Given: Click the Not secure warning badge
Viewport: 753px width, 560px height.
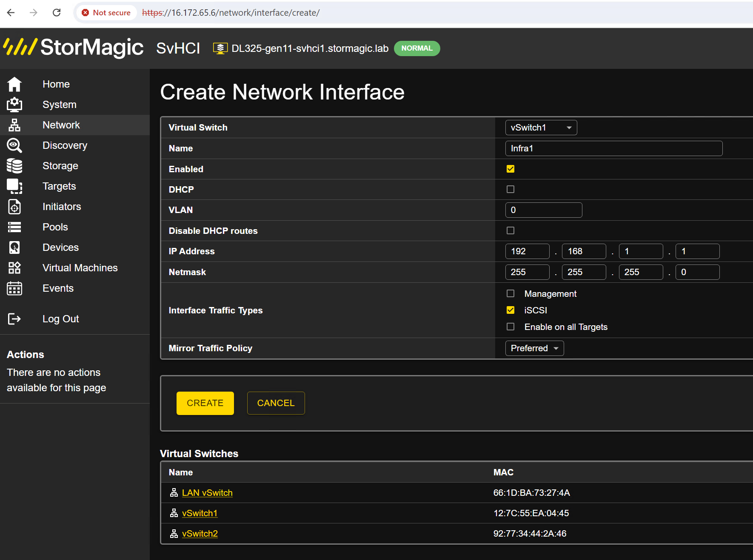Looking at the screenshot, I should tap(106, 13).
